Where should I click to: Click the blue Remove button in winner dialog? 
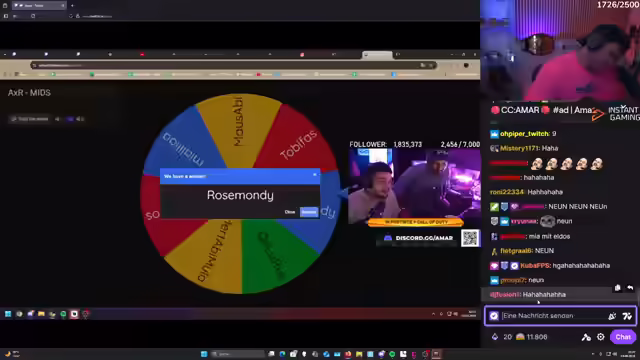pyautogui.click(x=309, y=212)
